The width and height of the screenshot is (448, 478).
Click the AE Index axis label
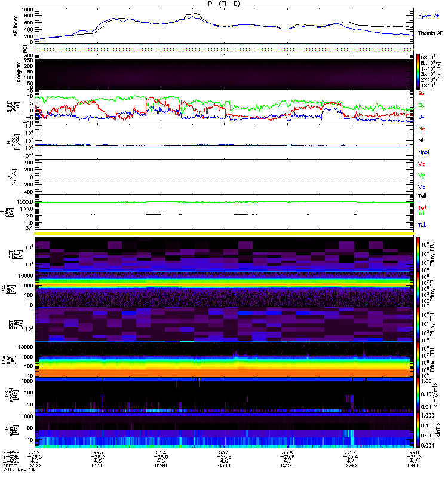(x=16, y=26)
